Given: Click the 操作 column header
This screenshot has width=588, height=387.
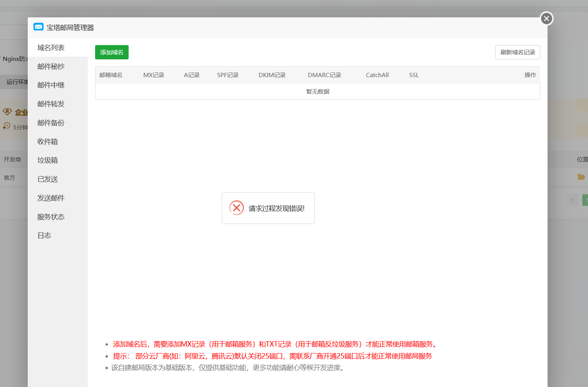Looking at the screenshot, I should coord(530,75).
